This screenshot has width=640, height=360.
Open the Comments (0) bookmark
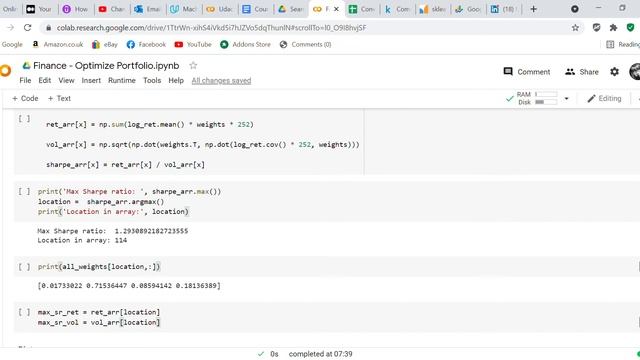[305, 44]
